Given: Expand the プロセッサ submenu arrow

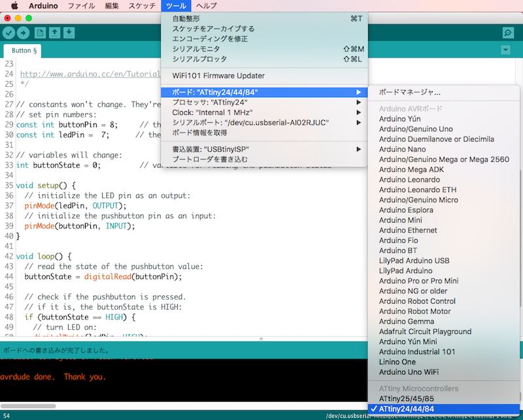Looking at the screenshot, I should pos(358,103).
